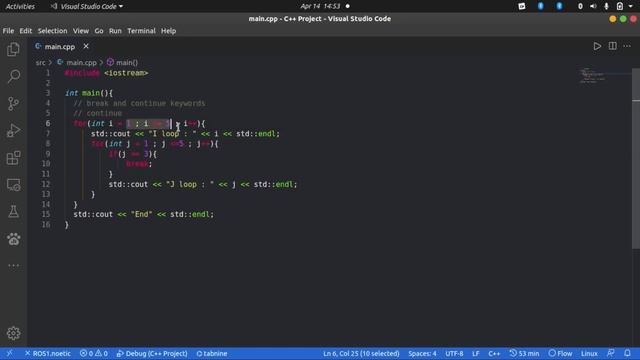Open notifications bell icon

click(627, 353)
